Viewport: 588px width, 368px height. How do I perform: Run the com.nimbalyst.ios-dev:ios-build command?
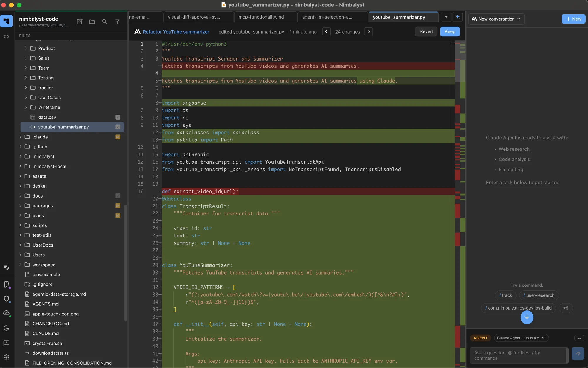518,308
